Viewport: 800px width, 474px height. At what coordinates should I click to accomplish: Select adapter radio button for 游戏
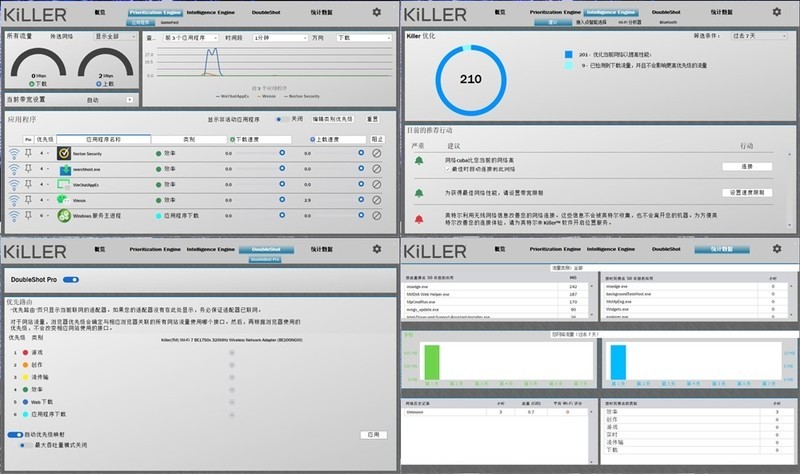click(x=232, y=353)
